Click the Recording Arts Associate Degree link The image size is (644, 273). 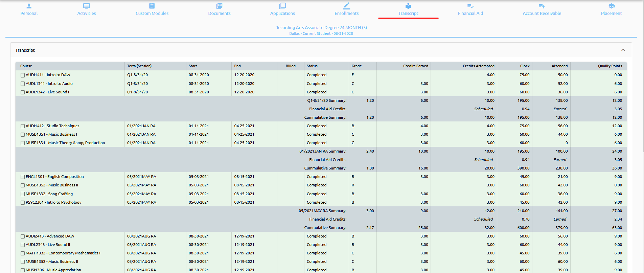[x=321, y=28]
